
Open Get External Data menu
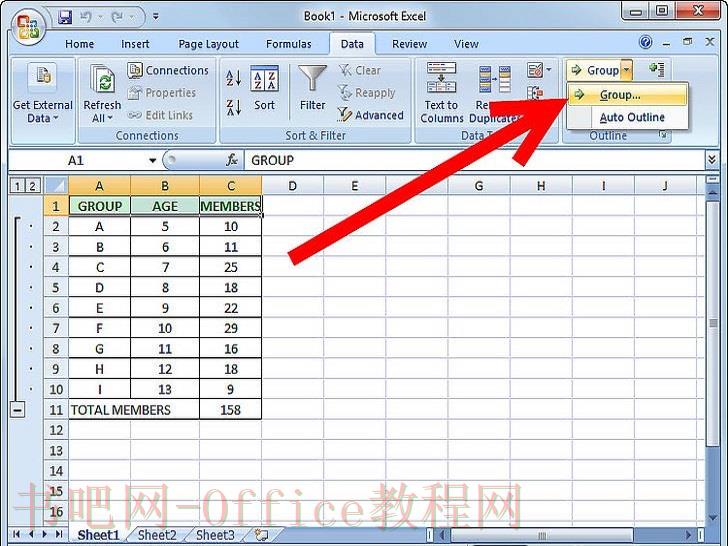click(43, 93)
